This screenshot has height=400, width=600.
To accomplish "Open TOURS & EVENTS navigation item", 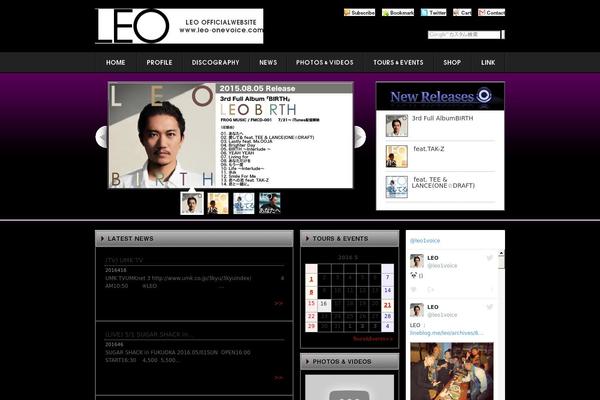I will pos(398,62).
